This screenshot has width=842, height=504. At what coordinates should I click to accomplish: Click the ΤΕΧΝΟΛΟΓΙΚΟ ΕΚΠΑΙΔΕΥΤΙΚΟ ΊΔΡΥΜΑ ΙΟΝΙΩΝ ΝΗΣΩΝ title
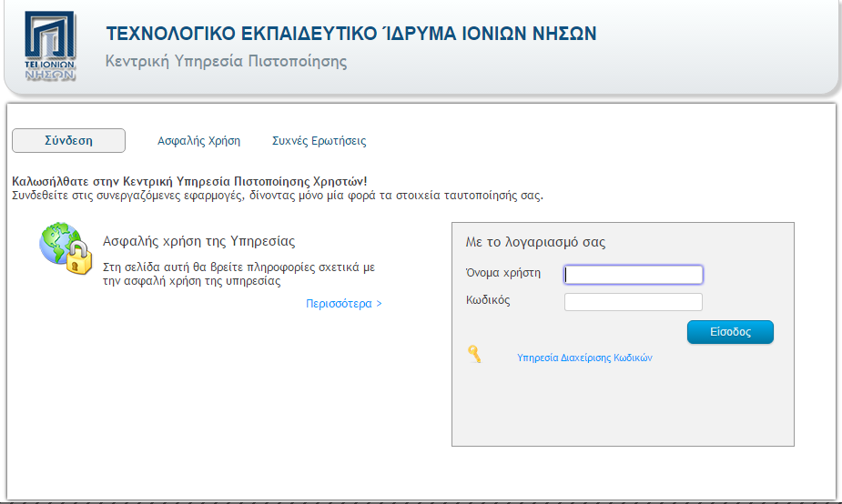[x=351, y=34]
